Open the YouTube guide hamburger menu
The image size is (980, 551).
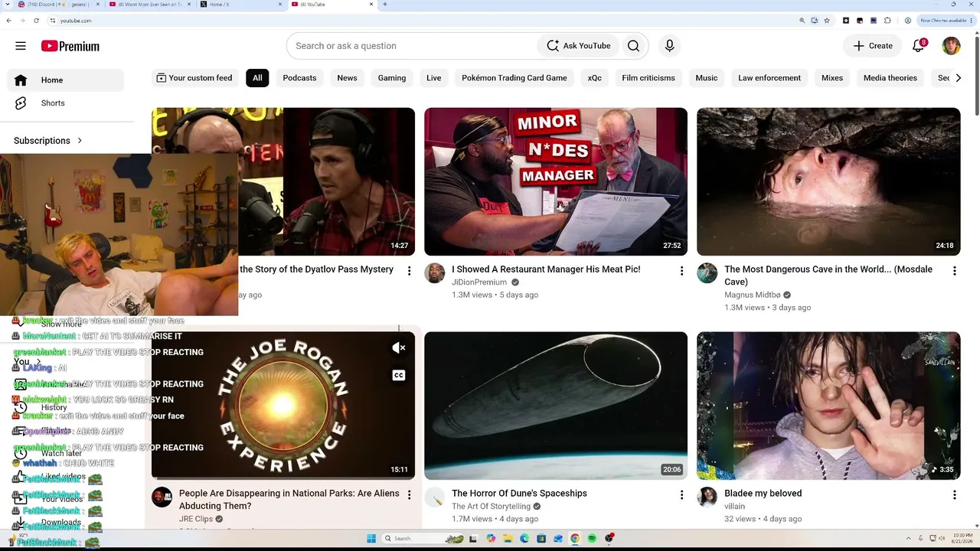(21, 46)
